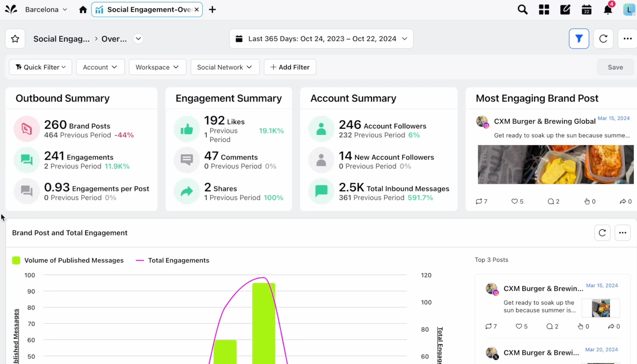Open notifications bell with 4 badge
The height and width of the screenshot is (364, 637).
[x=608, y=10]
